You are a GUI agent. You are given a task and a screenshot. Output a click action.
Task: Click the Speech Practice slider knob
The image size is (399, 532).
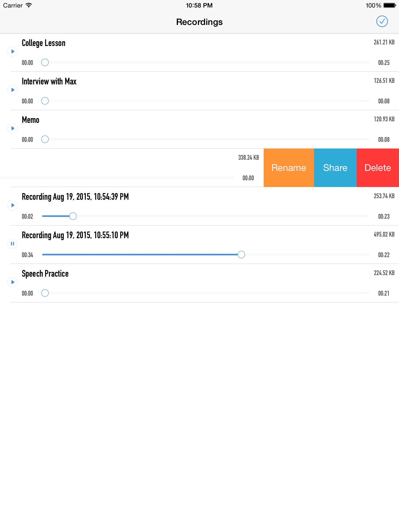tap(45, 293)
